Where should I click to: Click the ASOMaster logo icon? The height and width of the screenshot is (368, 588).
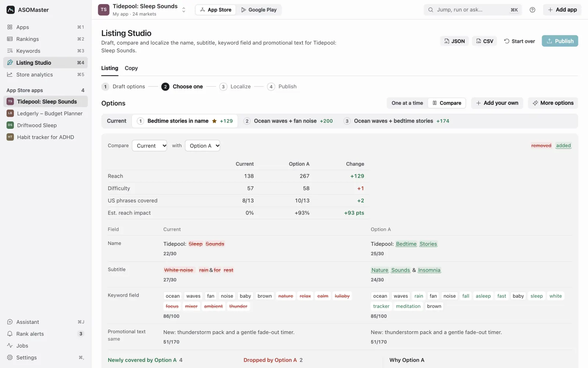[x=11, y=10]
